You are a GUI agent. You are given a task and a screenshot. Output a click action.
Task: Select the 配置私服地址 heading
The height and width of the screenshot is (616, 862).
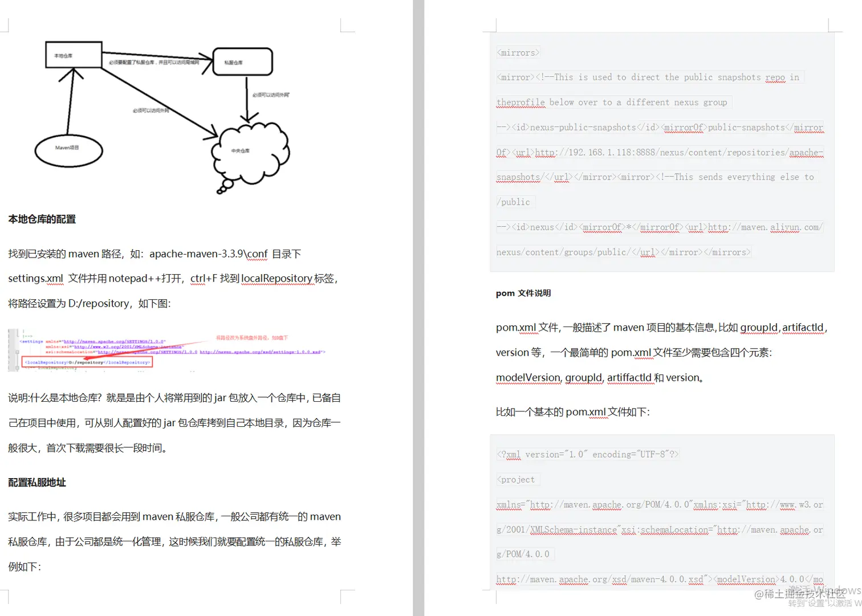point(37,482)
